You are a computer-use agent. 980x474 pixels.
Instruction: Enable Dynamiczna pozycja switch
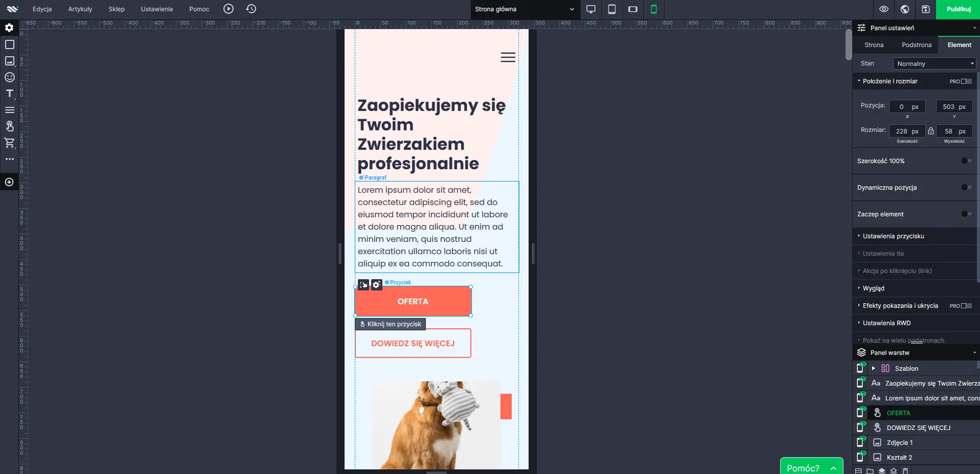tap(966, 187)
